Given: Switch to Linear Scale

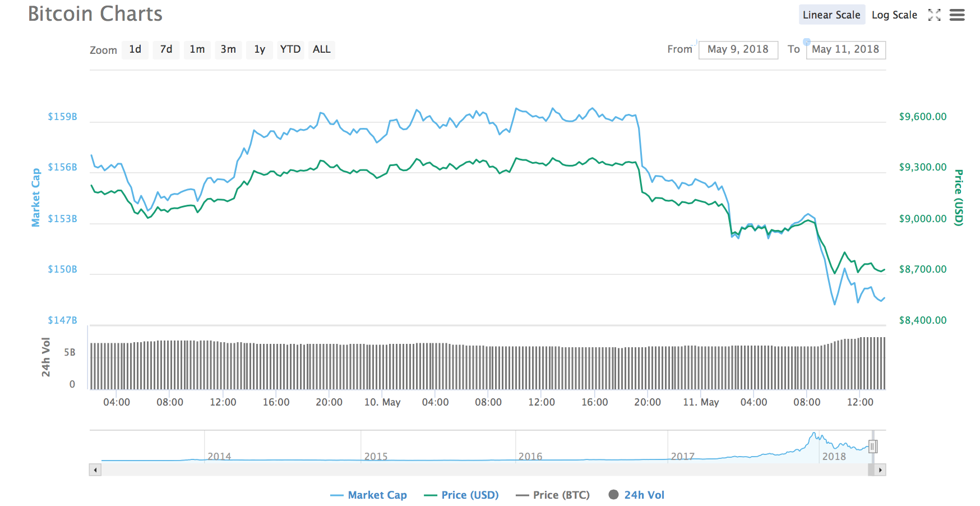Looking at the screenshot, I should (x=831, y=15).
